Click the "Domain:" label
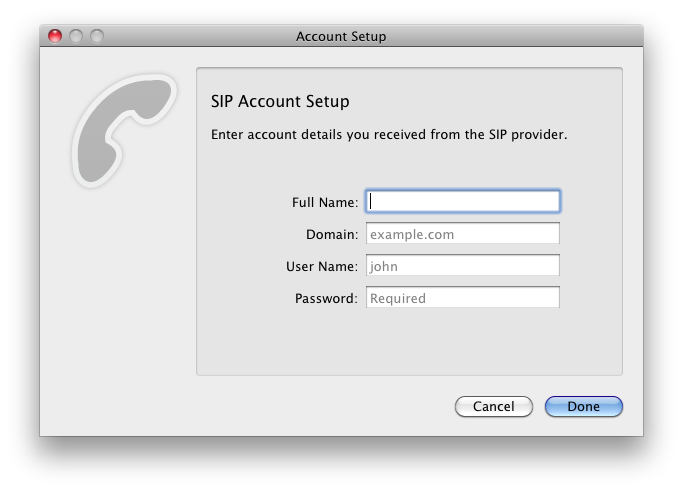 coord(331,234)
